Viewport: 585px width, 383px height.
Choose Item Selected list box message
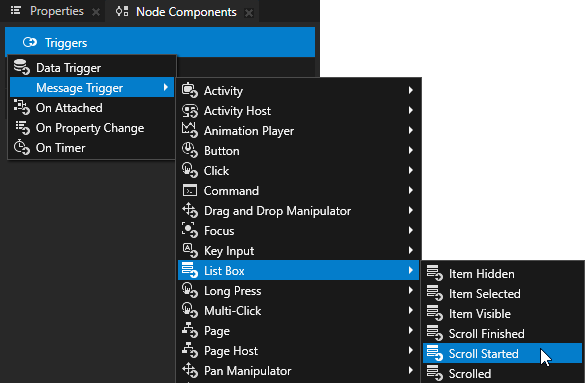tap(503, 293)
